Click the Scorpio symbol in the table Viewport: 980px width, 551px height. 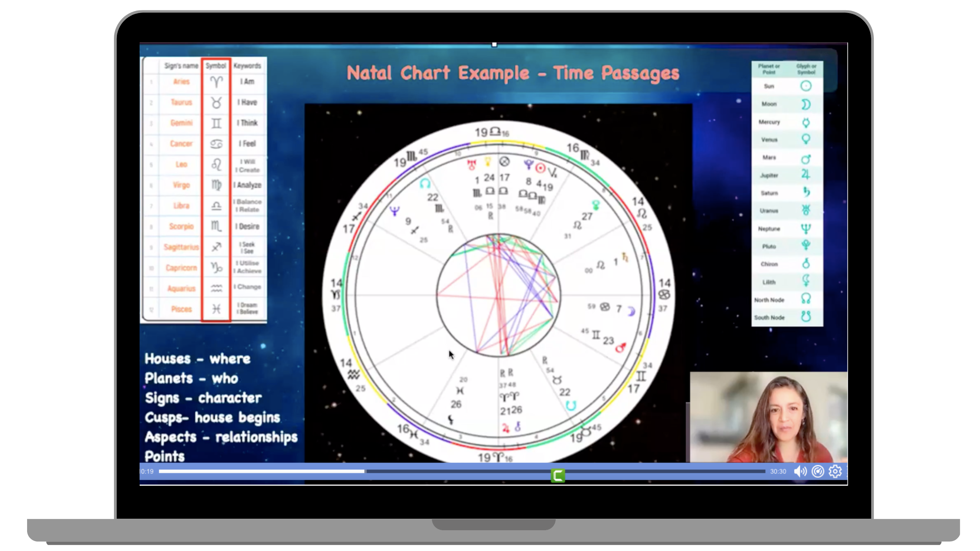(x=216, y=226)
